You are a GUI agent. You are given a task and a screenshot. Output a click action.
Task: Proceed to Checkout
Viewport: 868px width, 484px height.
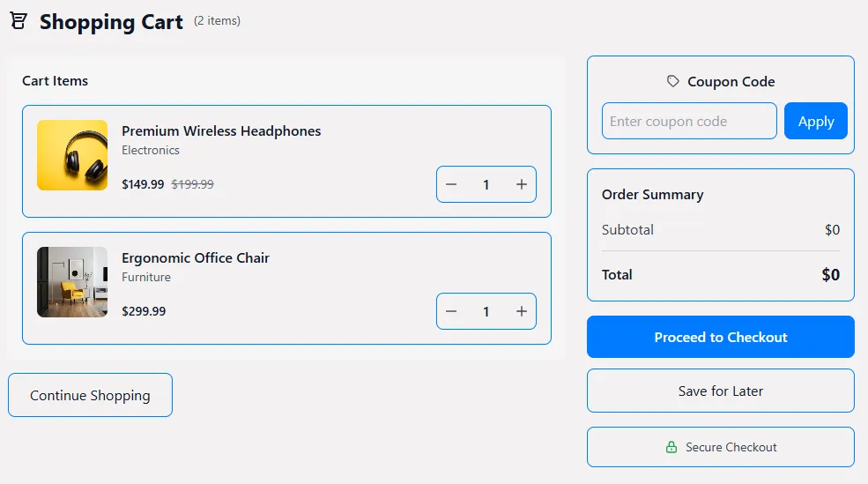pos(720,337)
